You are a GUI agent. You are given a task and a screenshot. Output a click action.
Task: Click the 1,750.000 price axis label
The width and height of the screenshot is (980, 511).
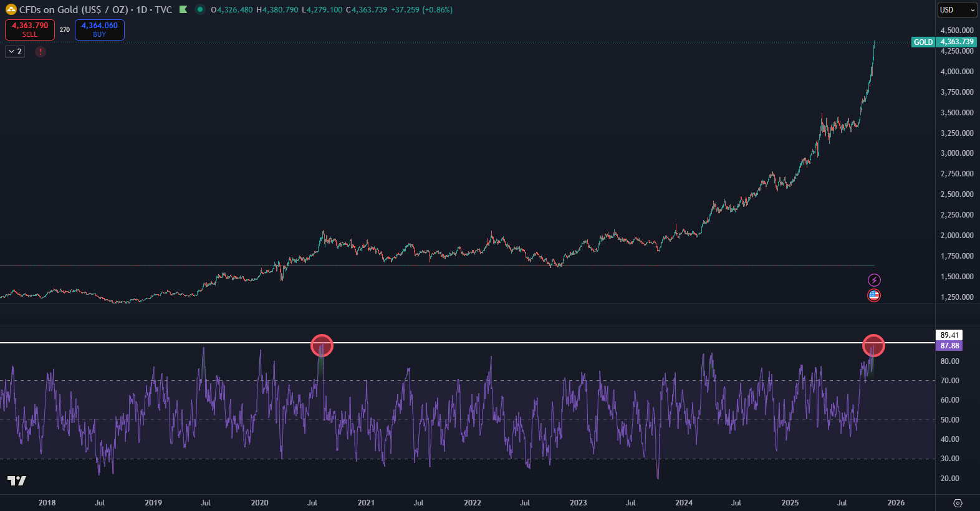957,256
